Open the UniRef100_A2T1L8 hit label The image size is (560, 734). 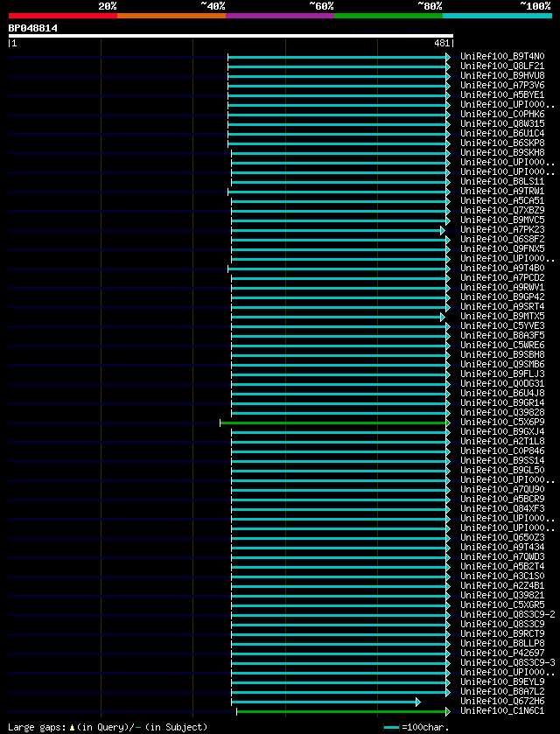coord(502,442)
